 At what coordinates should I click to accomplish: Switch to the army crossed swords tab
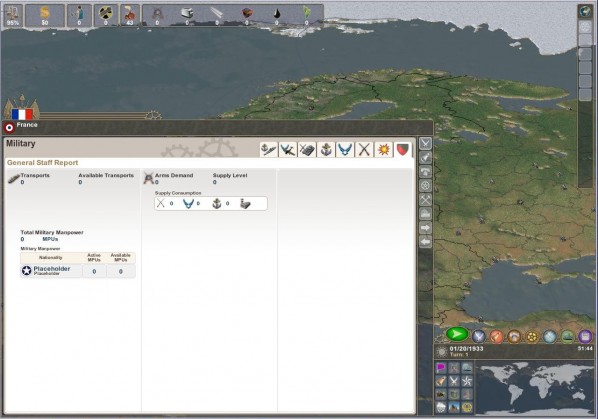point(364,149)
